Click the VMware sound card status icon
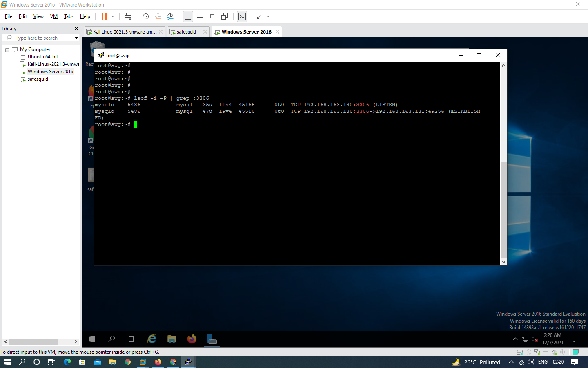The height and width of the screenshot is (368, 588). pos(554,352)
